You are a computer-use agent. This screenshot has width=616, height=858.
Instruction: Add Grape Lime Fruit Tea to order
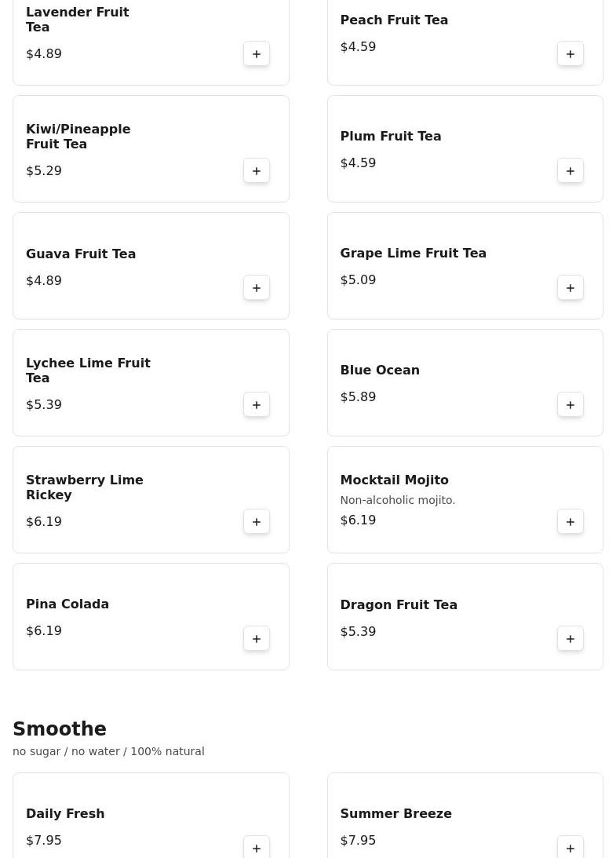(570, 288)
